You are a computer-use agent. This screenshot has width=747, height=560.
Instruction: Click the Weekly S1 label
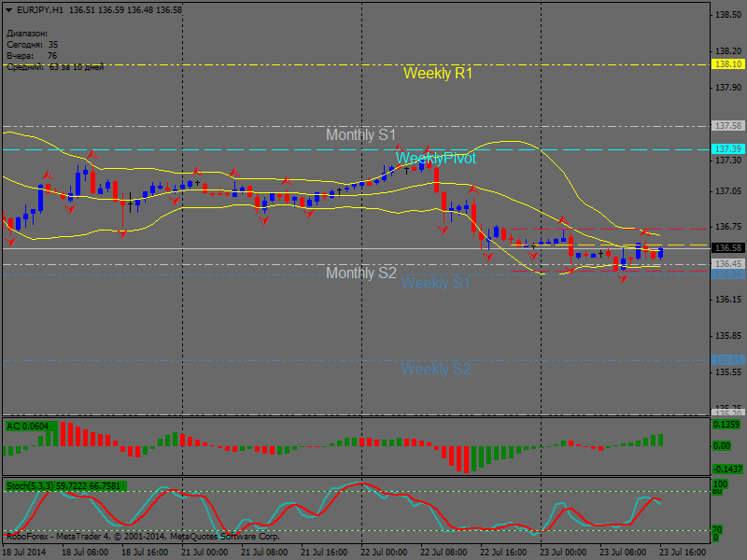(435, 283)
